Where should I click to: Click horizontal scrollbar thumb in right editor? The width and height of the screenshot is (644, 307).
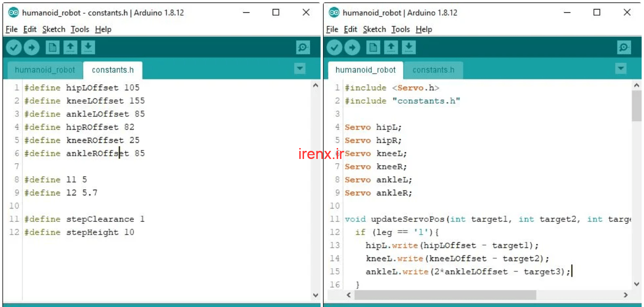point(445,295)
